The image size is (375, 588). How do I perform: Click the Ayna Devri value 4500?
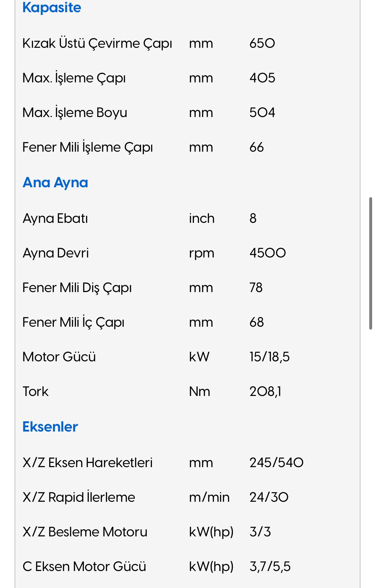[x=268, y=253]
